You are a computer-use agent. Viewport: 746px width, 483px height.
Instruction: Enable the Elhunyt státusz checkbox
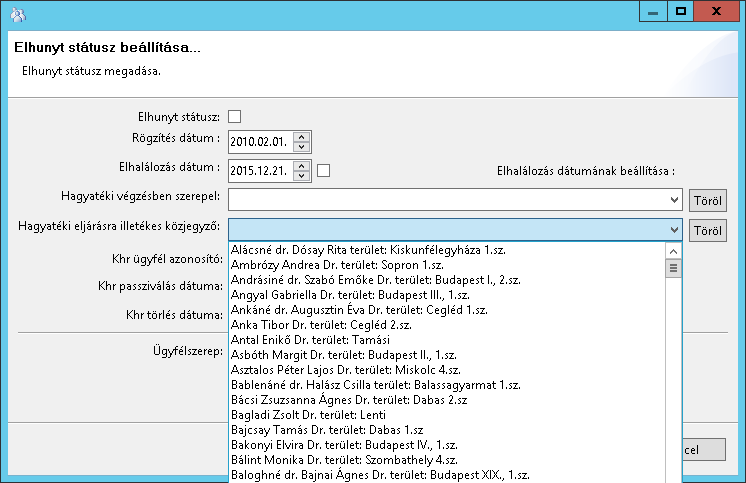pyautogui.click(x=235, y=117)
